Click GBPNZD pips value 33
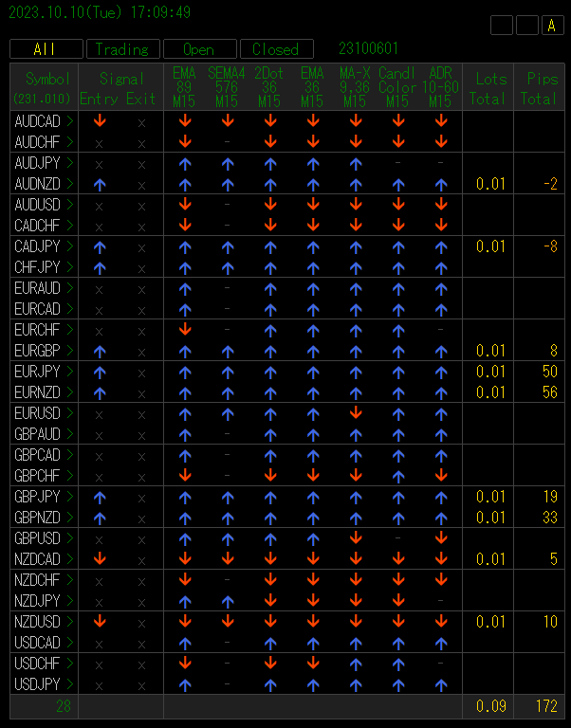 (x=549, y=518)
